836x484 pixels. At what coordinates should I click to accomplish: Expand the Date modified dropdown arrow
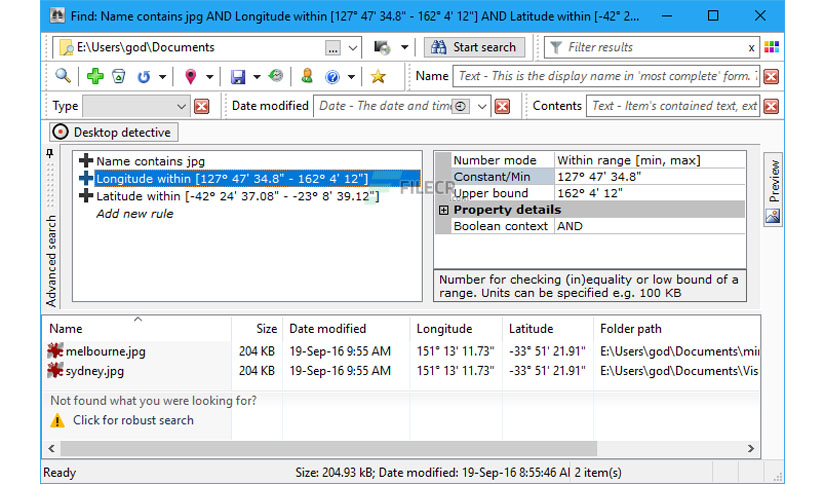tap(482, 106)
